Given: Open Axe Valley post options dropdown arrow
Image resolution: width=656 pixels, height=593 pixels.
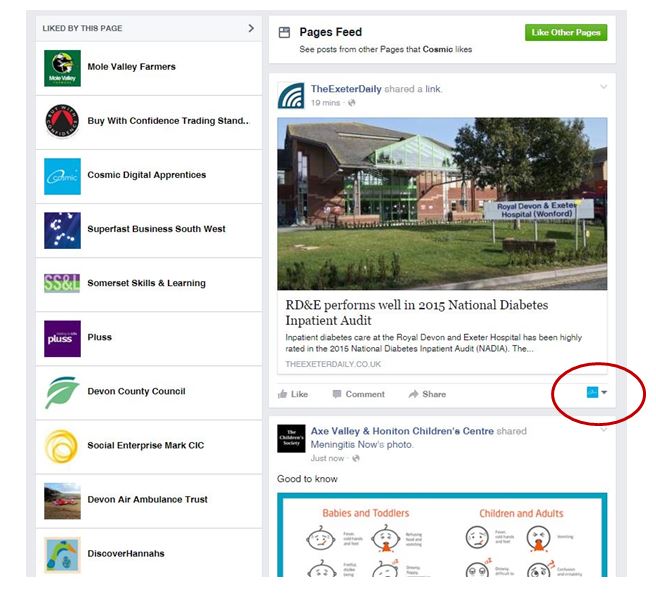Looking at the screenshot, I should click(604, 430).
